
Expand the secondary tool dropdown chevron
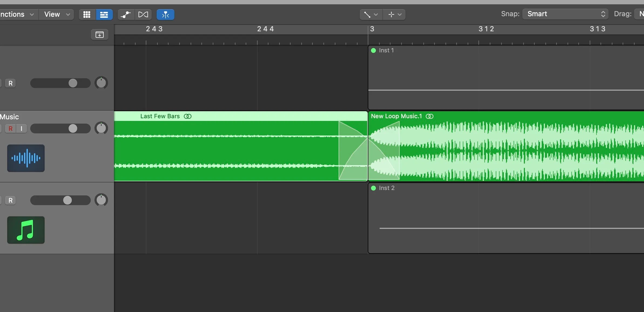click(x=399, y=14)
